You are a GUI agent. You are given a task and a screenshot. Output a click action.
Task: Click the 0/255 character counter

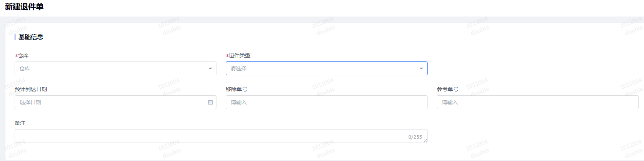pos(415,137)
